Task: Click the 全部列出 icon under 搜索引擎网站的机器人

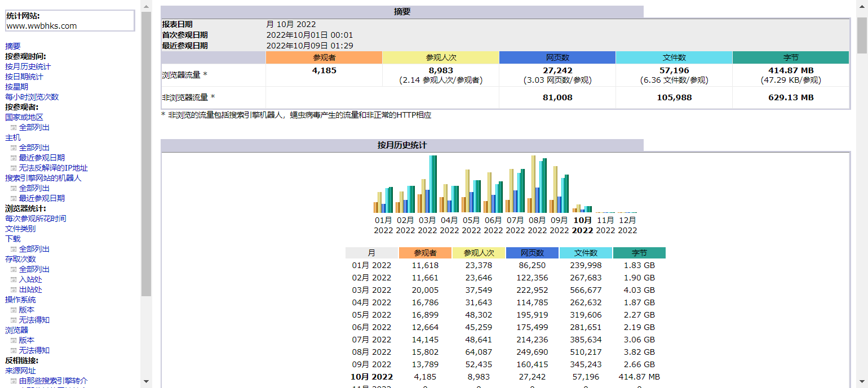Action: [14, 188]
